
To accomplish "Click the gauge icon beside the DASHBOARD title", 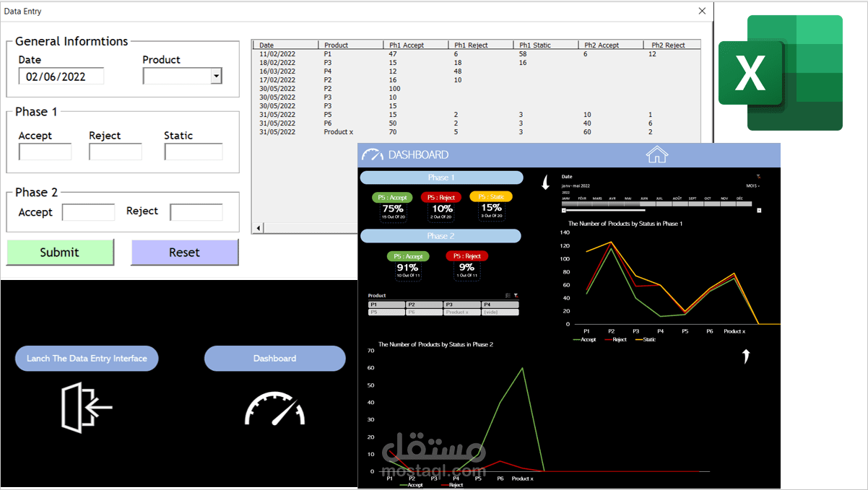I will click(373, 154).
